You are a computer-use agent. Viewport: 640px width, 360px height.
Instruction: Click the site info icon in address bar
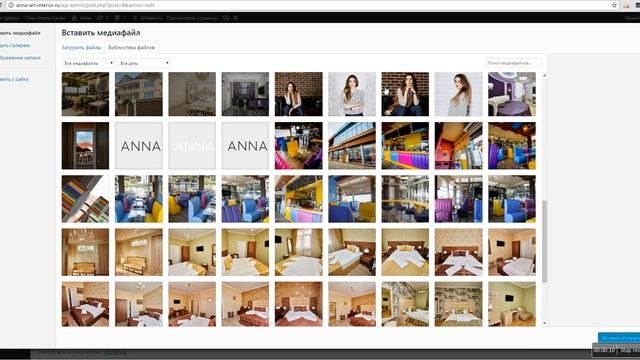click(11, 5)
